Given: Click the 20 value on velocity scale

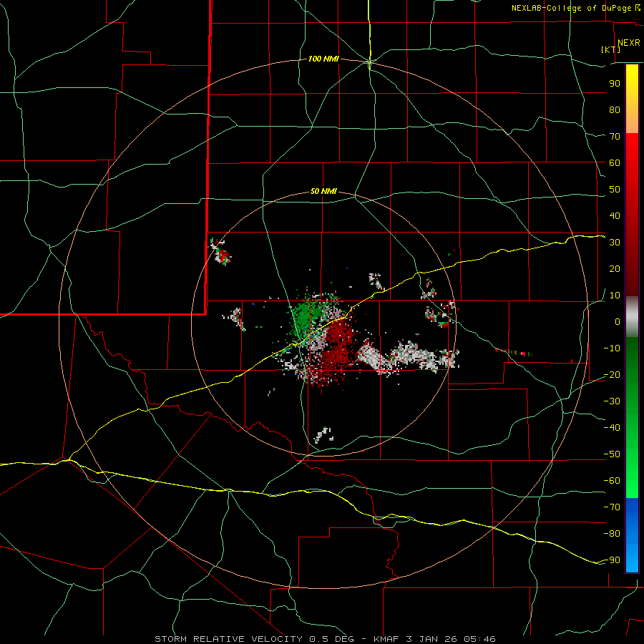Looking at the screenshot, I should (x=615, y=268).
